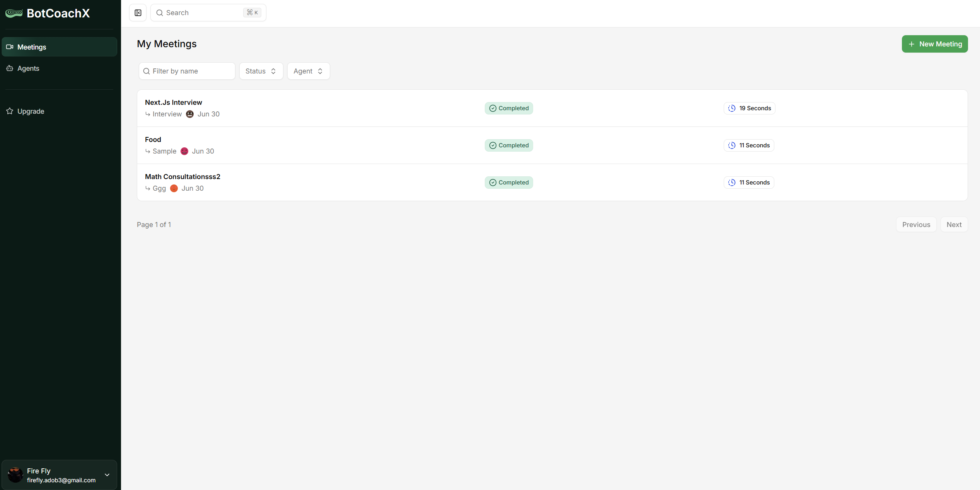Open the Math Consultationsss2 meeting
This screenshot has width=980, height=490.
click(x=552, y=183)
